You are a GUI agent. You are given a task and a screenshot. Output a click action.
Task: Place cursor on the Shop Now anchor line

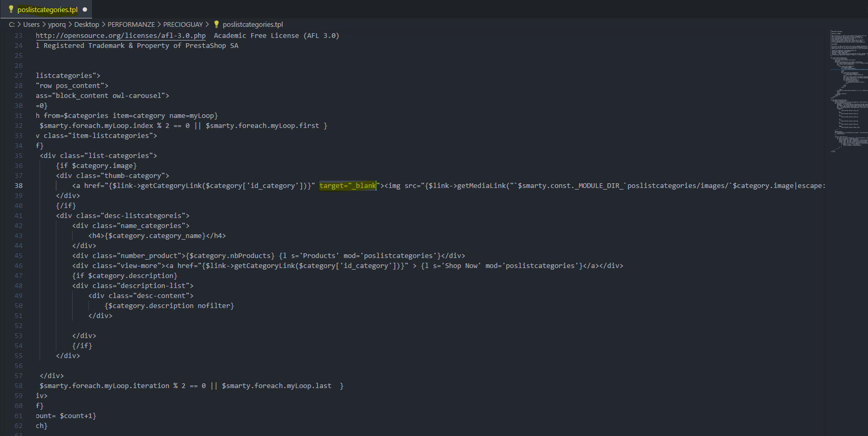point(348,266)
